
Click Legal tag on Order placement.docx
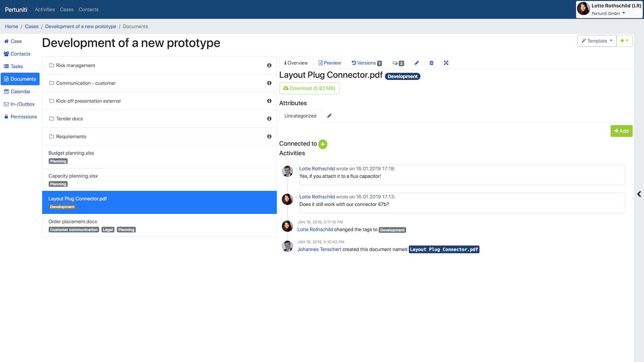coord(108,230)
